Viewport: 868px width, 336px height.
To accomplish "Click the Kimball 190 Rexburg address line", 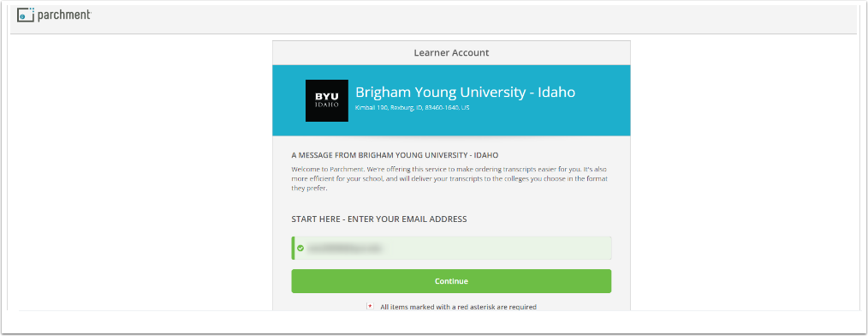I will click(x=412, y=107).
